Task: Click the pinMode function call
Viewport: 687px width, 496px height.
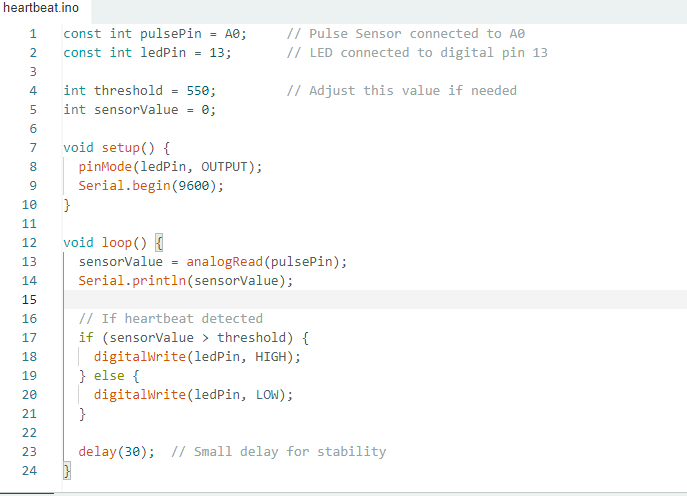Action: (105, 167)
